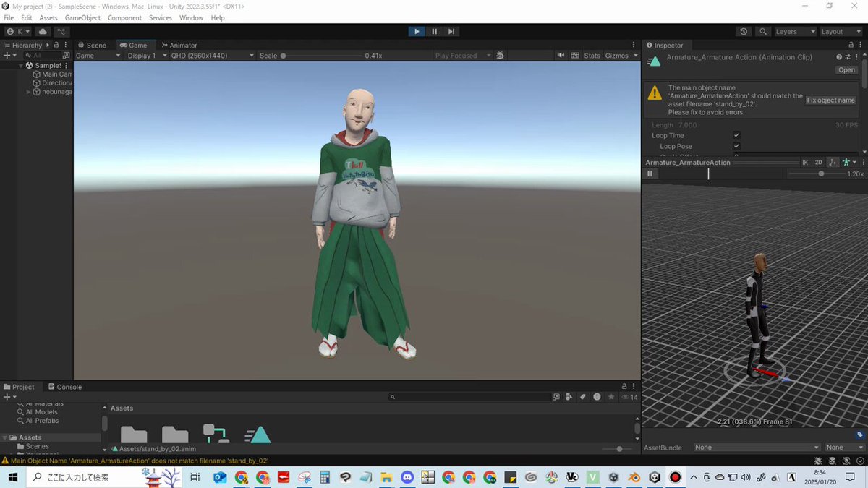Uncheck the Loop Pose checkbox
Viewport: 868px width, 488px height.
point(736,146)
